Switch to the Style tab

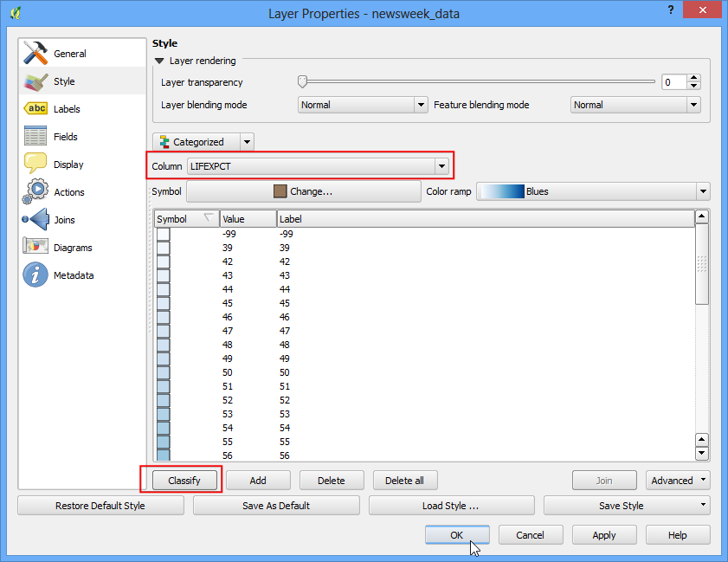64,81
